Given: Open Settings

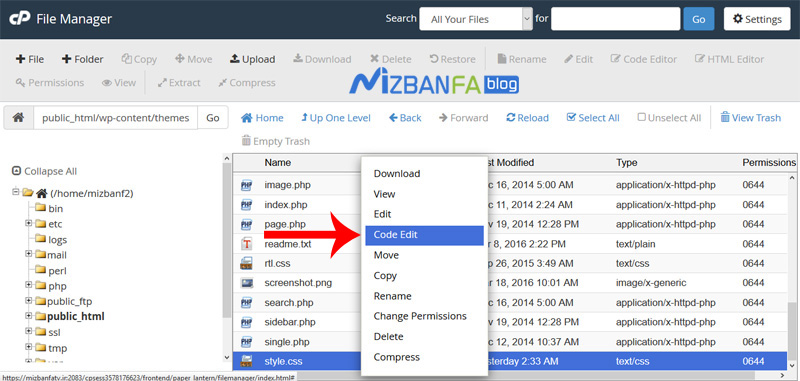Looking at the screenshot, I should pos(757,19).
